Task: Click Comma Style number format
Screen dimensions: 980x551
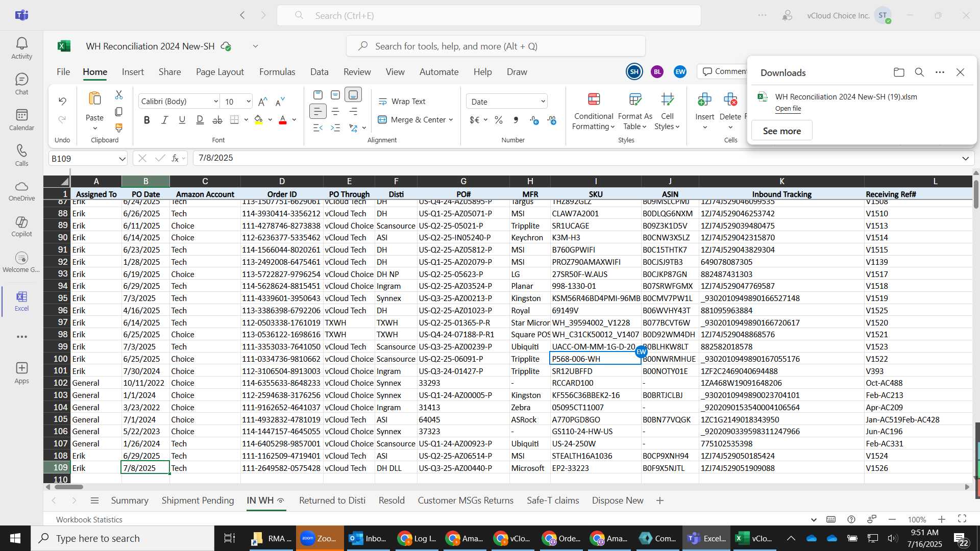Action: [516, 120]
